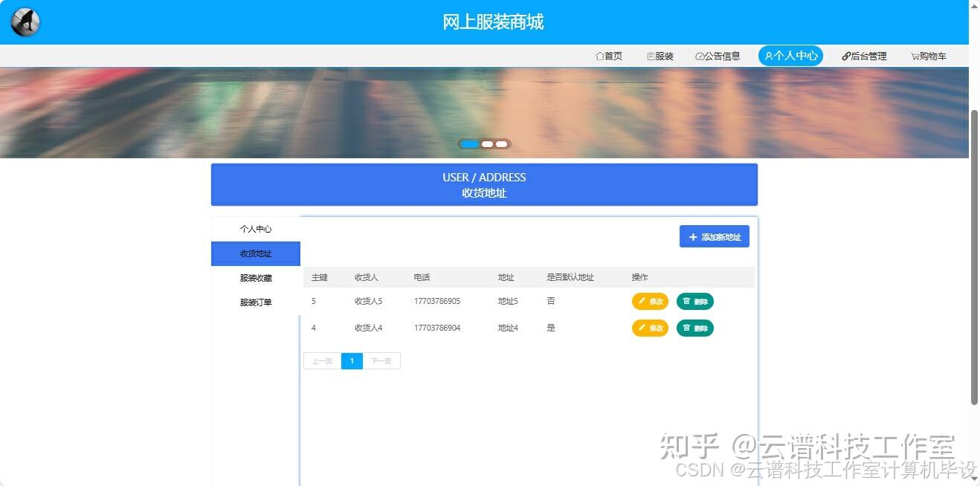Click the site logo avatar image
Screen dimensions: 980x486
click(25, 22)
